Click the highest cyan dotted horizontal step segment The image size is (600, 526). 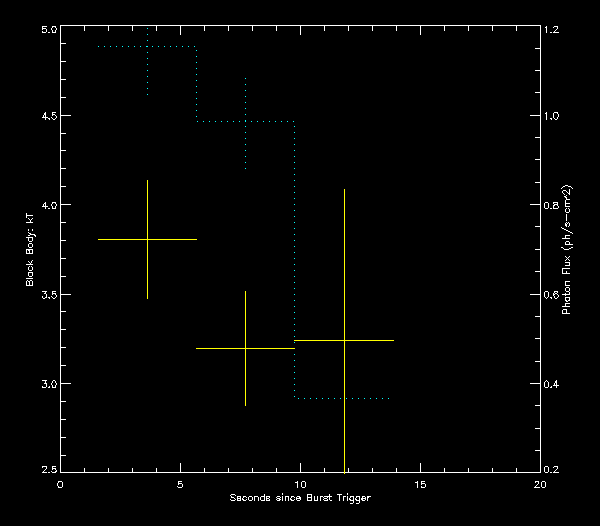(148, 47)
